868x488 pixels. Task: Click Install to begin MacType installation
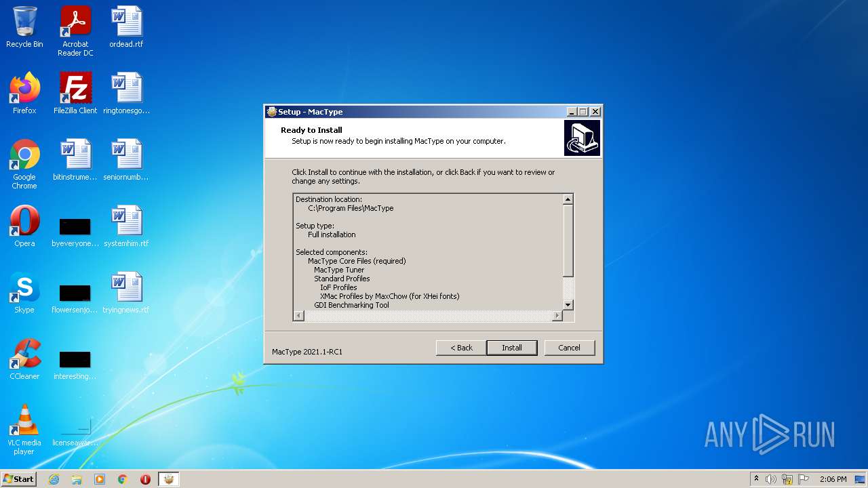[x=512, y=348]
